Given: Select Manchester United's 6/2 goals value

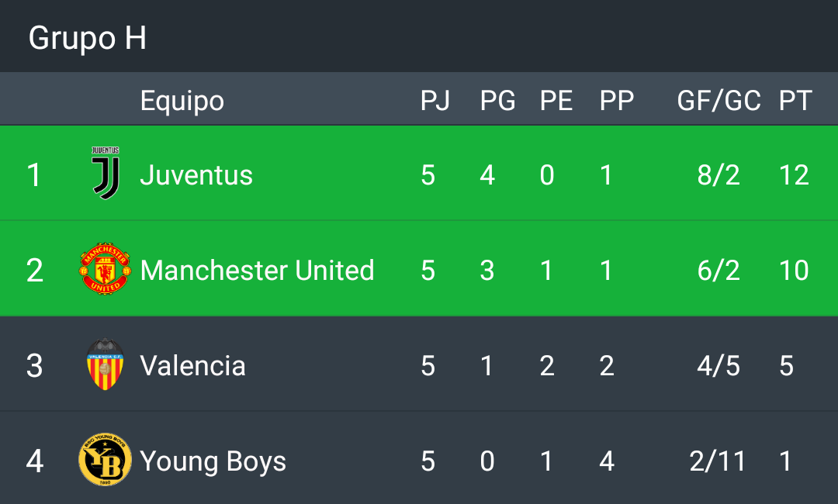Looking at the screenshot, I should [x=719, y=271].
